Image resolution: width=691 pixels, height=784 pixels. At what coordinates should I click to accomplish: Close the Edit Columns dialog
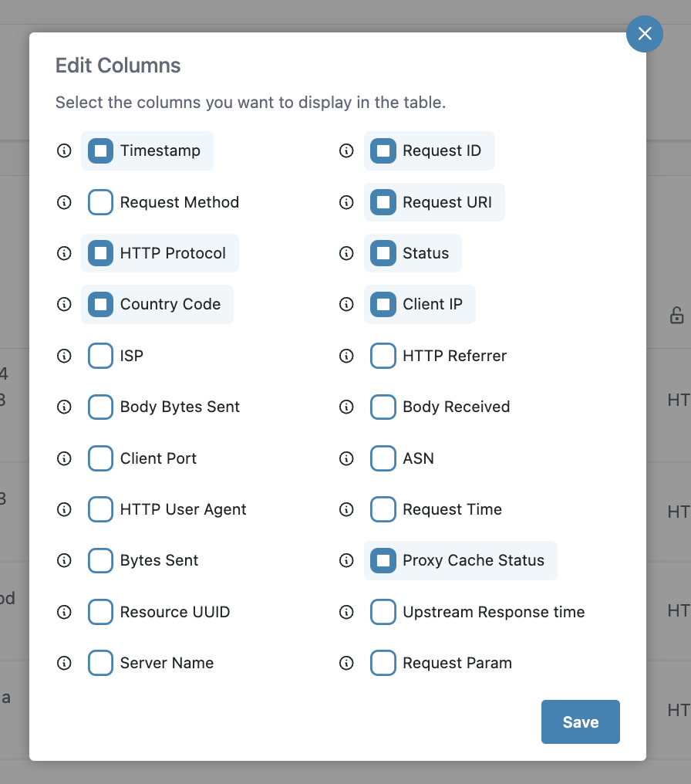[x=645, y=34]
